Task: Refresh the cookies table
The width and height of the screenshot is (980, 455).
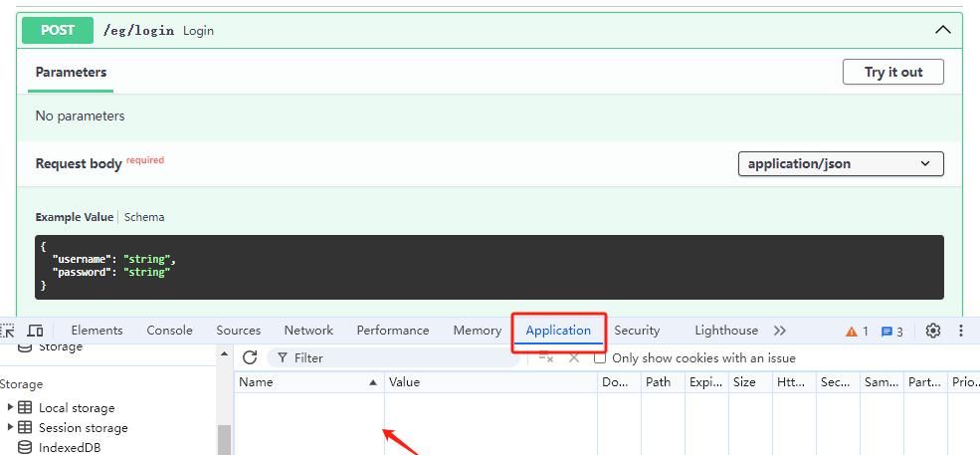Action: tap(250, 357)
